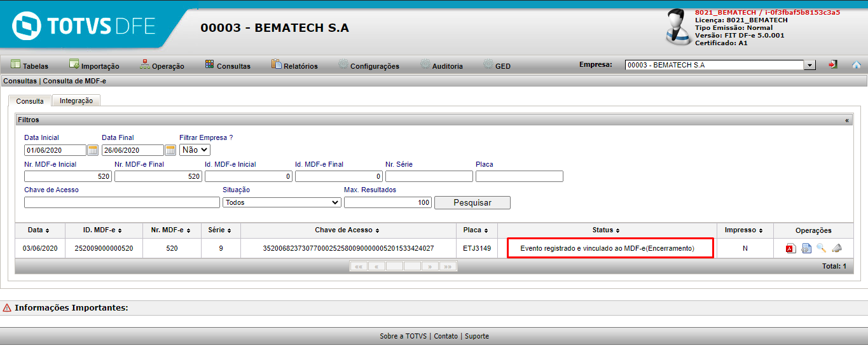The width and height of the screenshot is (868, 357).
Task: Click the access key 35200682373077000252580090000005201533424027
Action: click(348, 248)
